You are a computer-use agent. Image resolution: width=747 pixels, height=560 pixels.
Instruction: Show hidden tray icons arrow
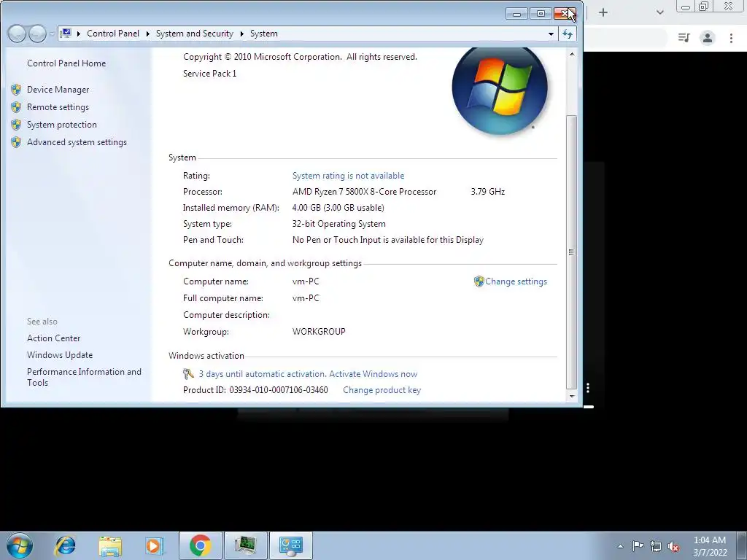click(x=620, y=546)
